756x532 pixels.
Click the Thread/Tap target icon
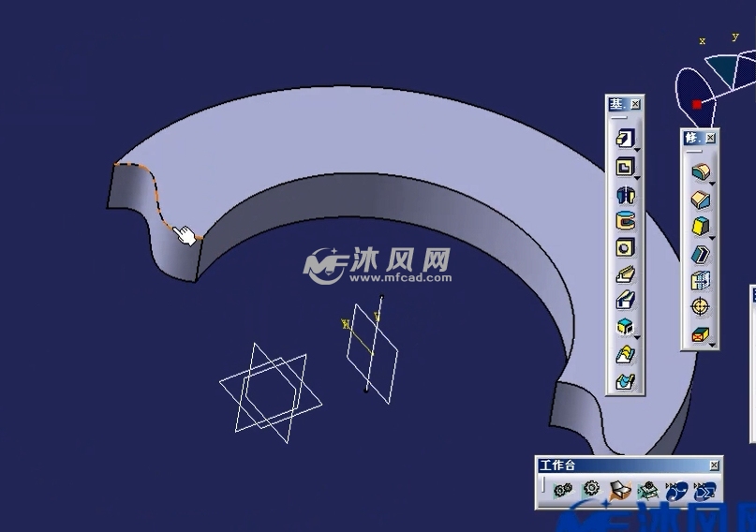[700, 306]
